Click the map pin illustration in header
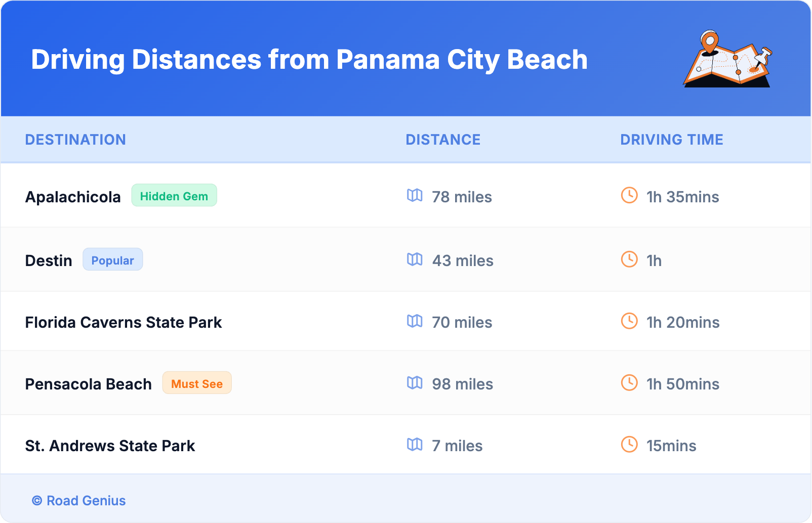 (x=727, y=60)
